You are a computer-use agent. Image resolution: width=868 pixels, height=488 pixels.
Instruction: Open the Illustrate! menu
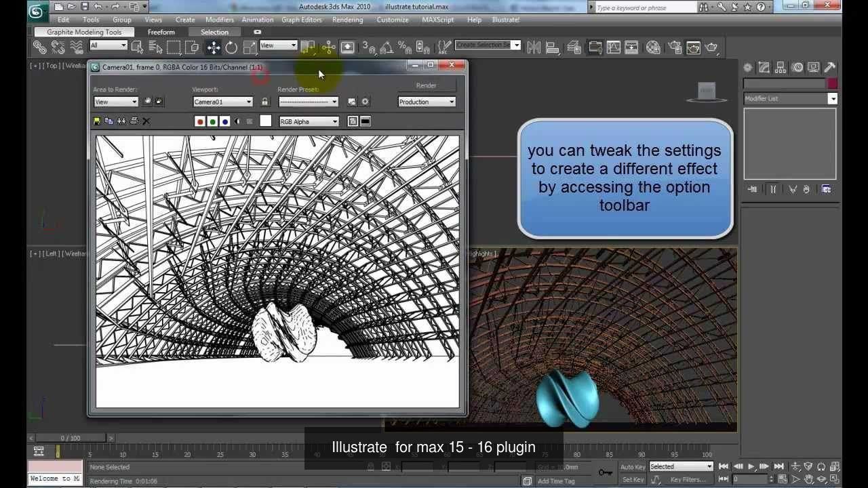[x=505, y=20]
